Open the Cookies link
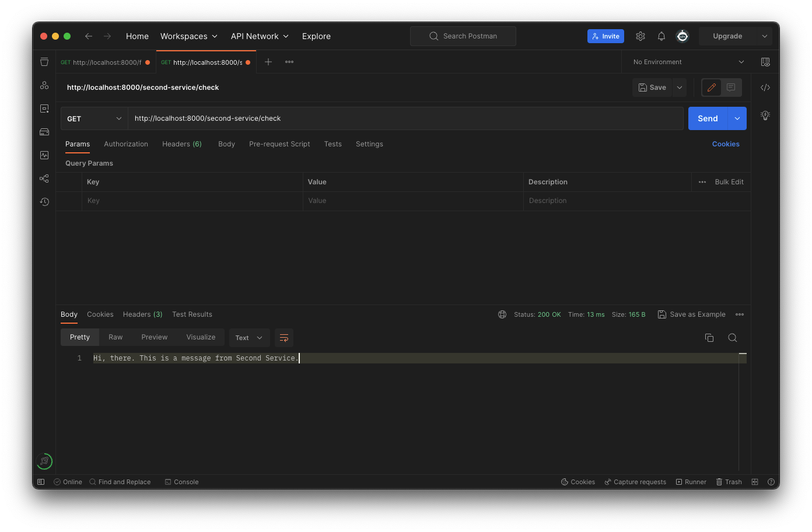 pyautogui.click(x=726, y=144)
